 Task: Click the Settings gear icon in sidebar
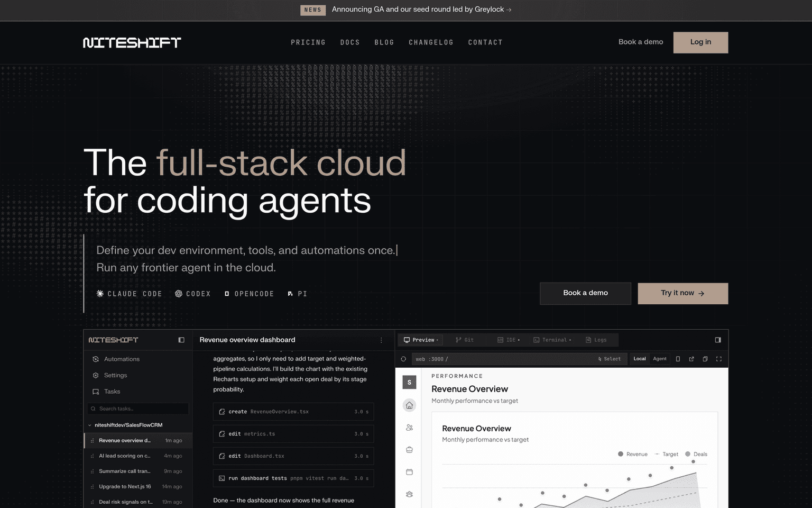96,375
